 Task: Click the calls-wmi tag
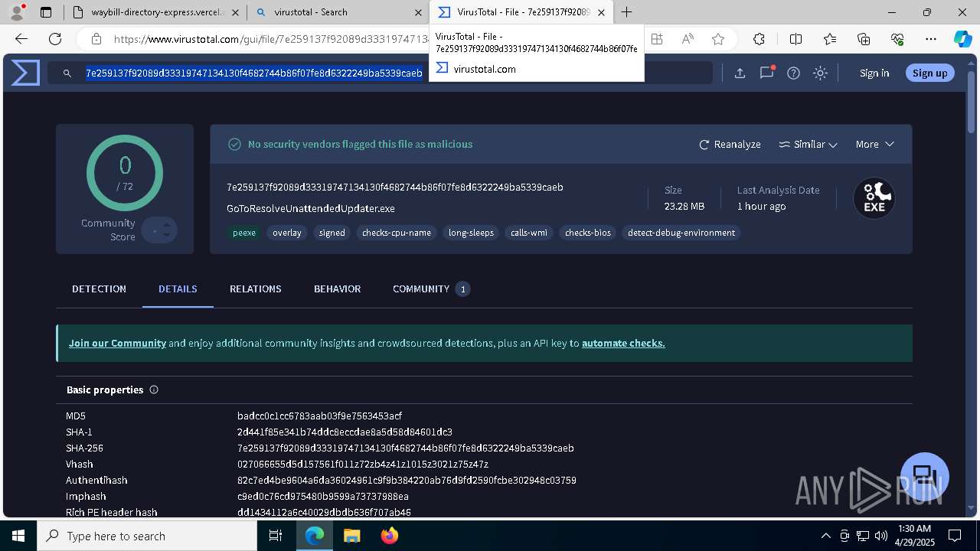[x=529, y=233]
